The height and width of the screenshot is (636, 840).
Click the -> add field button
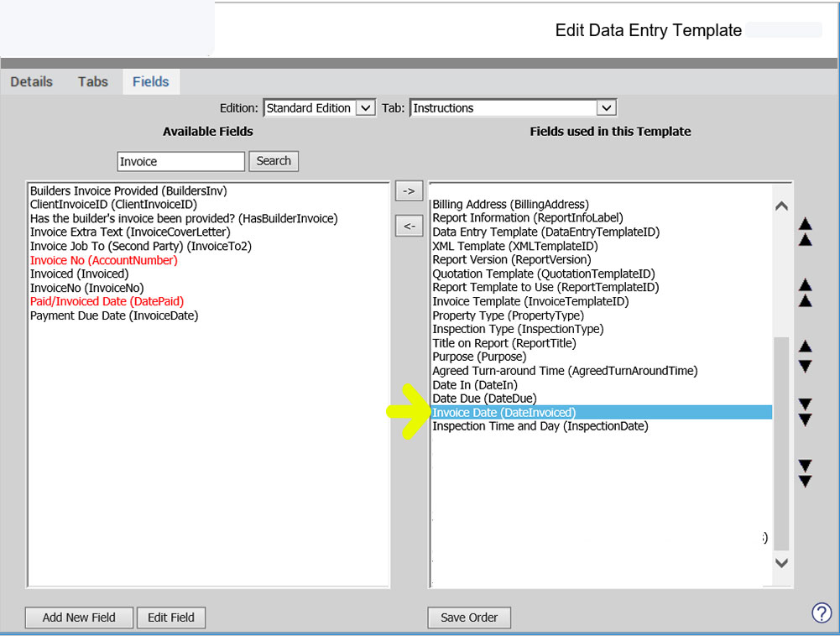[409, 190]
